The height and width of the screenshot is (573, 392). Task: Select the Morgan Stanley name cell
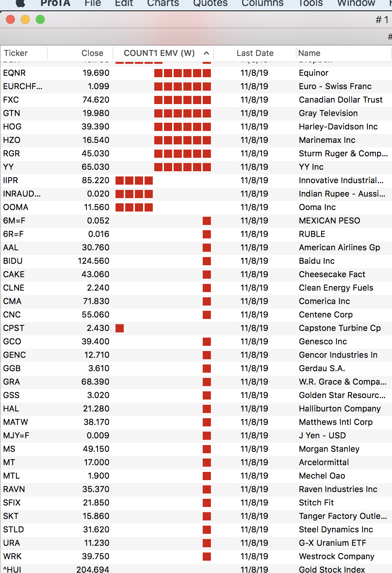(x=329, y=449)
